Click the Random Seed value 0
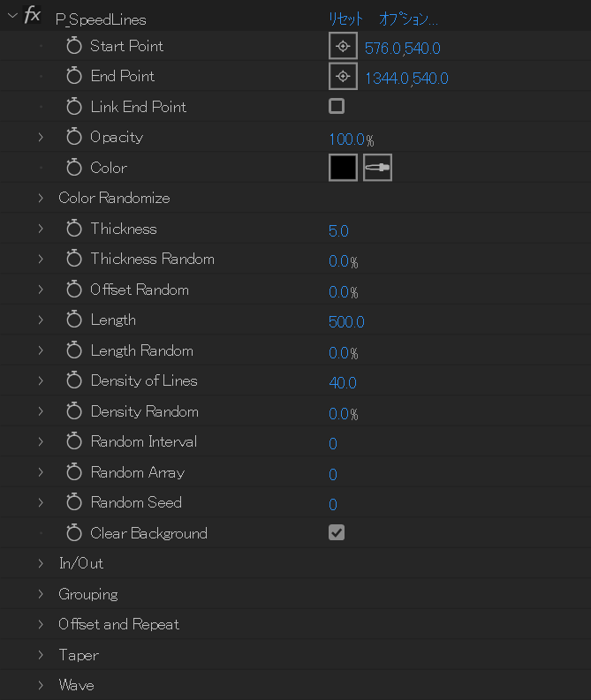591x700 pixels. pos(333,505)
